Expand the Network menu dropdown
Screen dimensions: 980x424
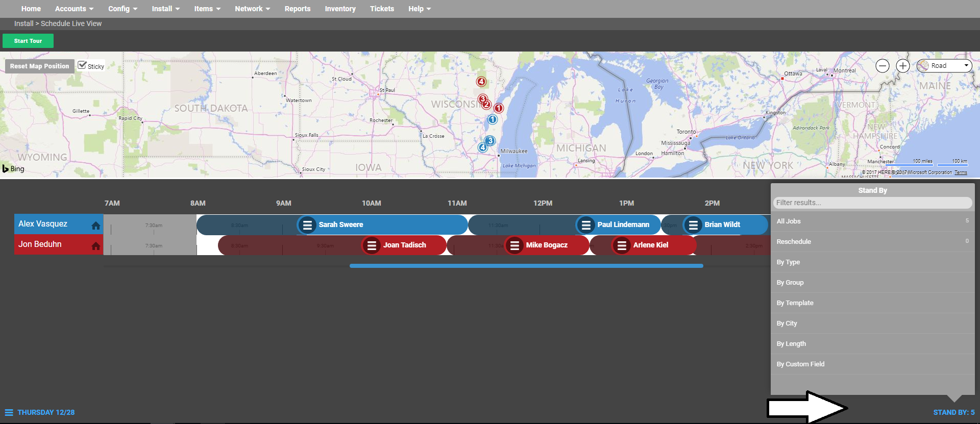pos(252,9)
